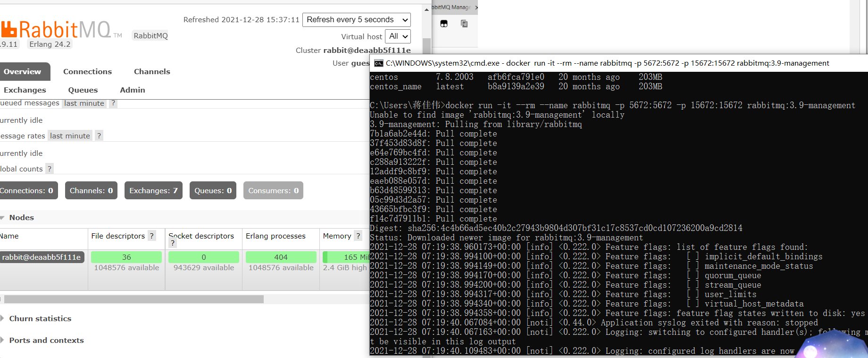Go to the Queues tab

coord(83,90)
